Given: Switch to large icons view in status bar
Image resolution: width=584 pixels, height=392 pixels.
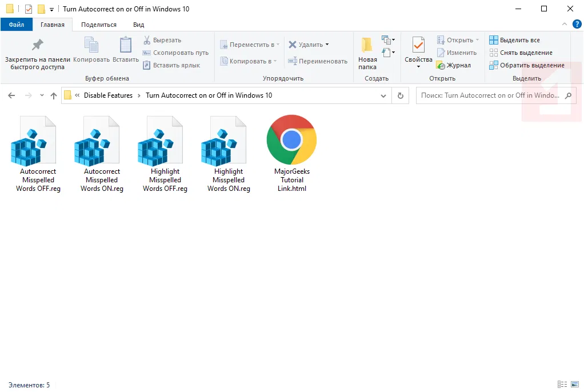Looking at the screenshot, I should [575, 384].
